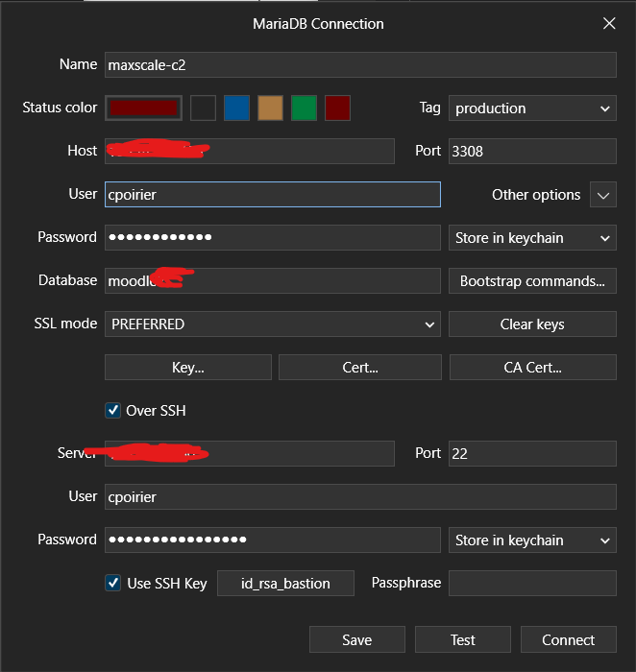Close the MariaDB Connection dialog

coord(609,23)
